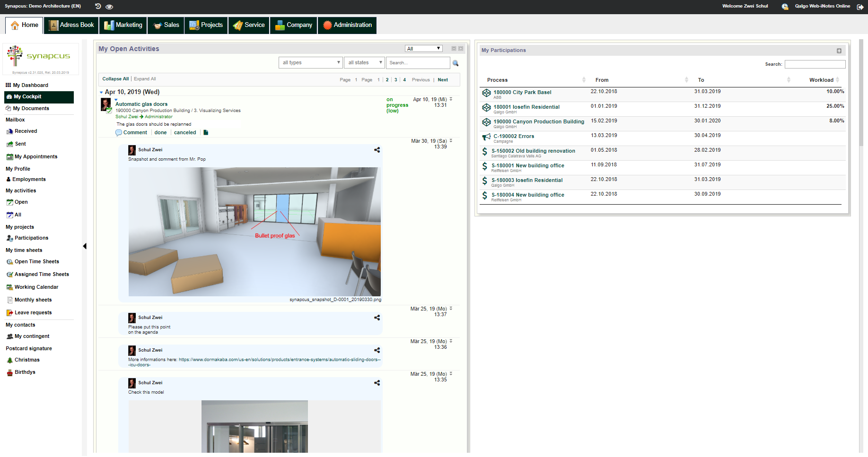The image size is (868, 457).
Task: Click the Working Calendar icon in sidebar
Action: (9, 287)
